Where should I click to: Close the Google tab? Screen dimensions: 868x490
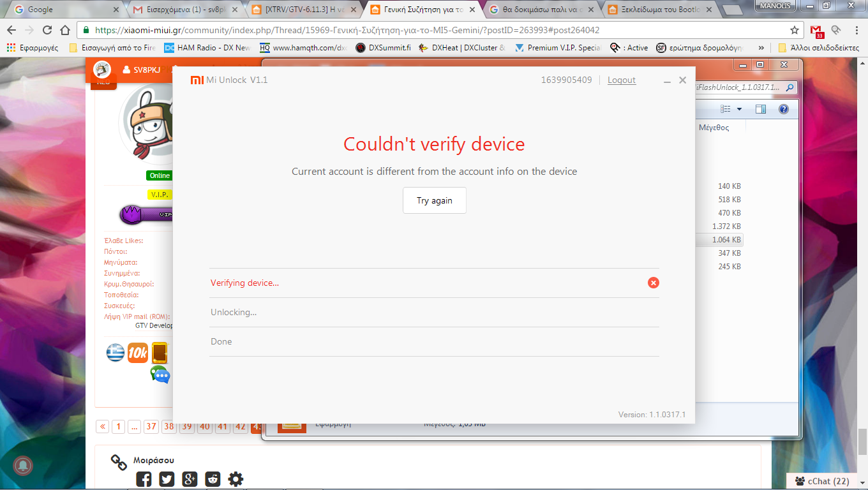116,10
